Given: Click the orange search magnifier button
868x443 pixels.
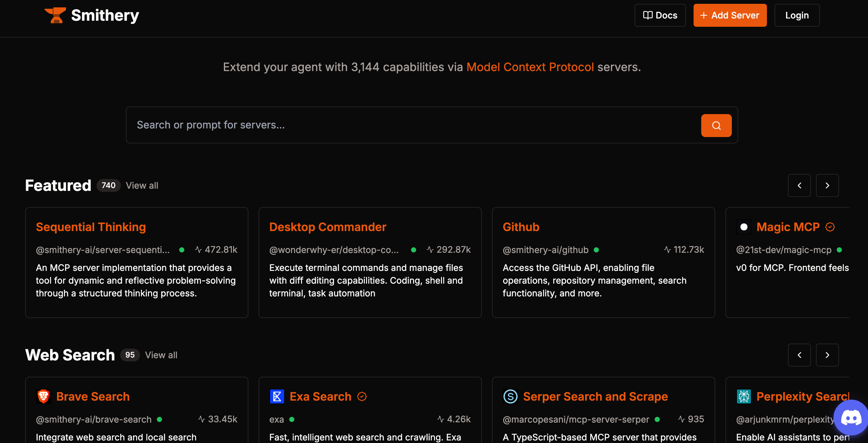Looking at the screenshot, I should 716,125.
